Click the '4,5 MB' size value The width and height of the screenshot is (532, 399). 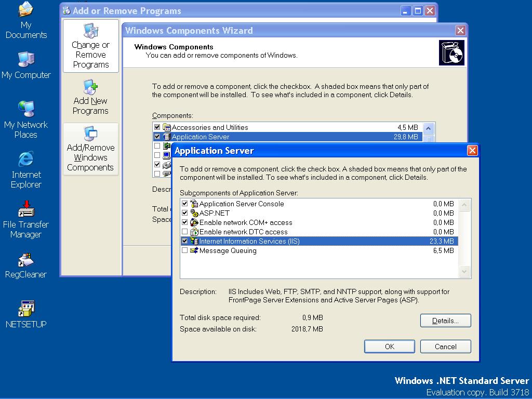408,127
